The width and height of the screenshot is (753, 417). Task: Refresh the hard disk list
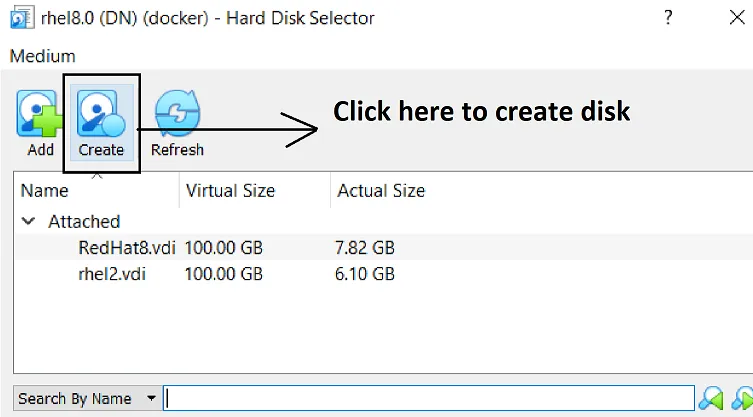pyautogui.click(x=177, y=114)
